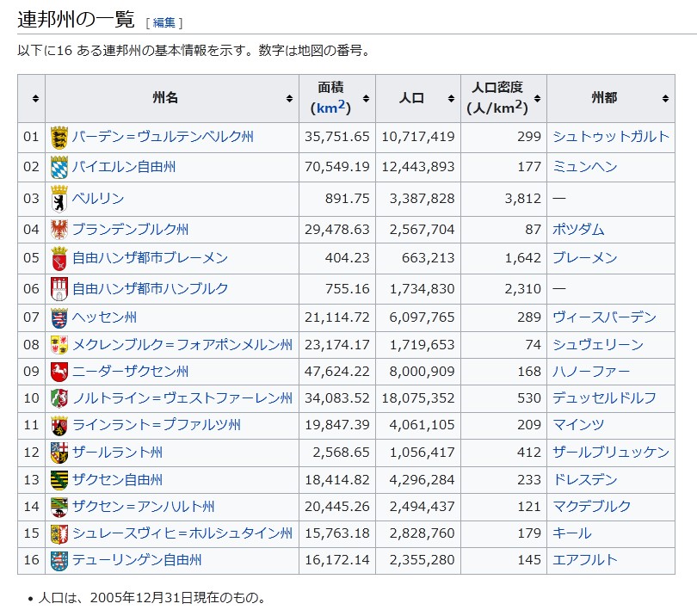The width and height of the screenshot is (697, 616).
Task: Click the Sachsen green-striped coat of arms icon
Action: click(59, 479)
